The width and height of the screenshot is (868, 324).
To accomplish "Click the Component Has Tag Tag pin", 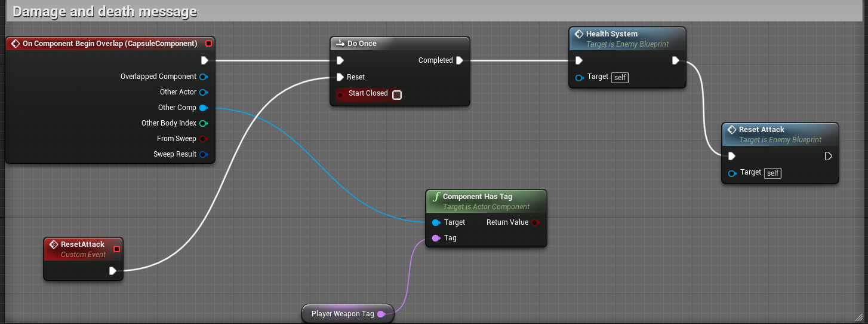I will (x=436, y=238).
